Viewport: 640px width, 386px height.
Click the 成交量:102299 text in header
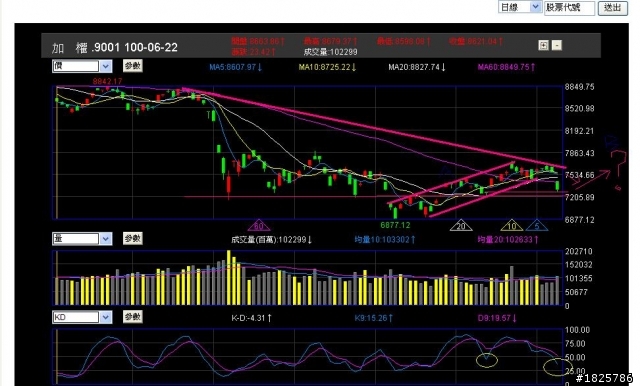[x=330, y=52]
